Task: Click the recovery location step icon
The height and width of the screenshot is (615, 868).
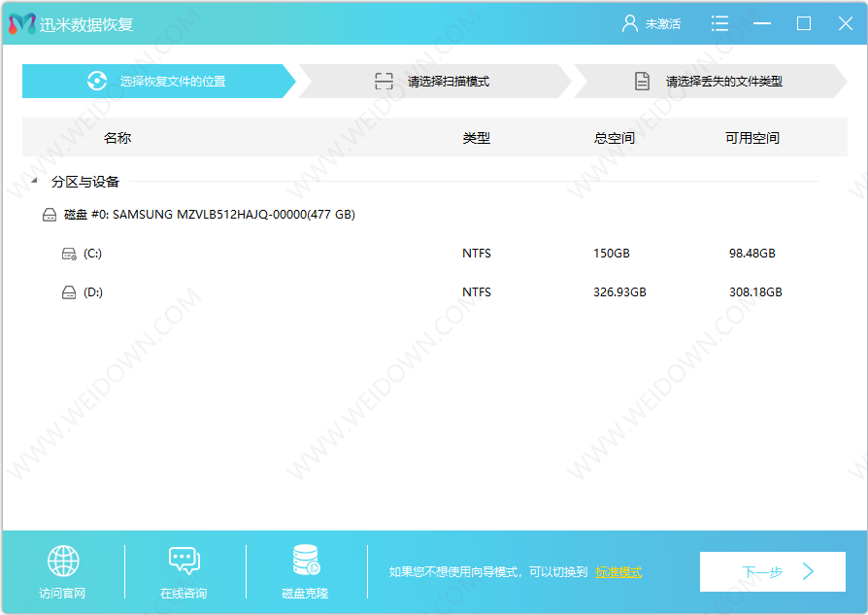Action: coord(97,81)
